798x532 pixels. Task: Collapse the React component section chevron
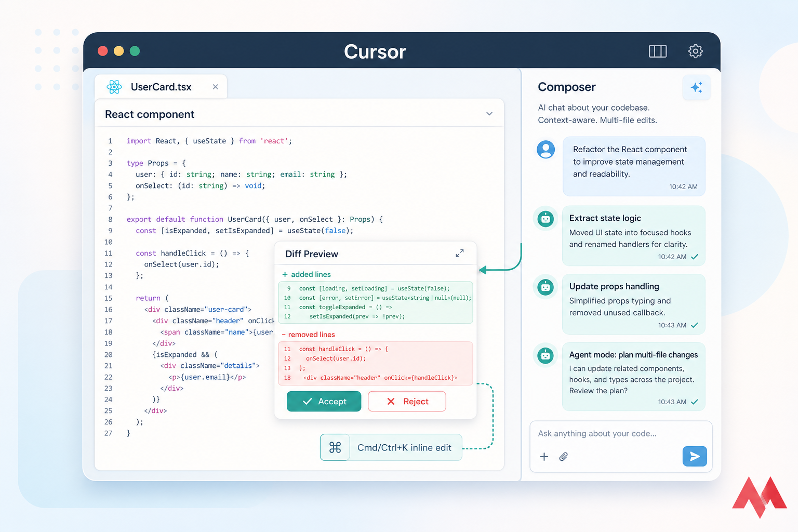[x=489, y=114]
